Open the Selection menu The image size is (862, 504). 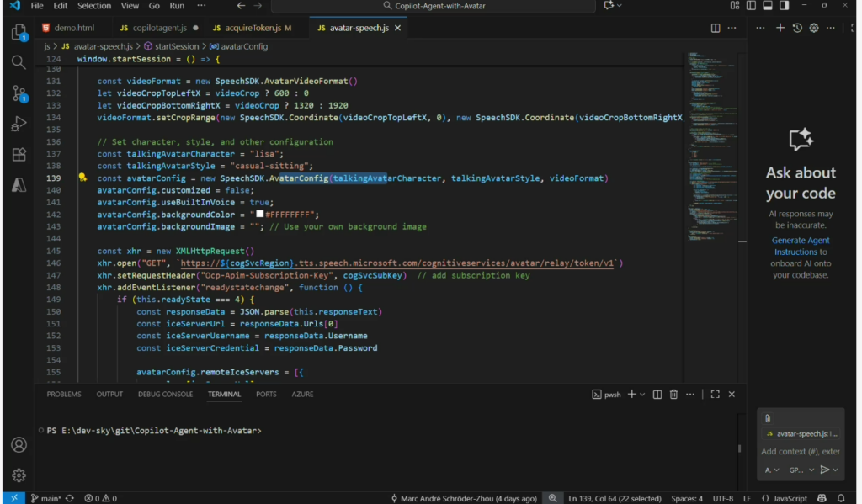[93, 6]
